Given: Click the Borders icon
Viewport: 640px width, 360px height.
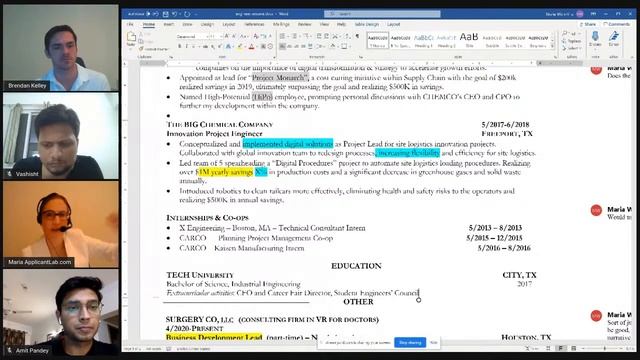Looking at the screenshot, I should tap(344, 47).
